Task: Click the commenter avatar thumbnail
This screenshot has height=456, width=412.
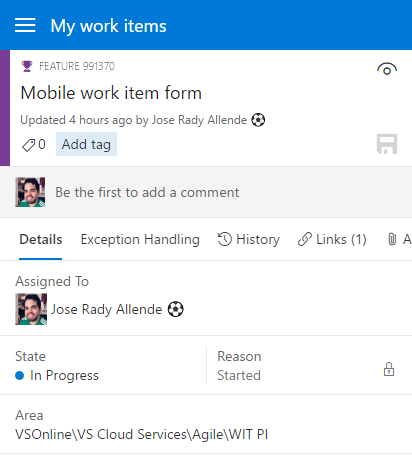Action: click(x=30, y=192)
